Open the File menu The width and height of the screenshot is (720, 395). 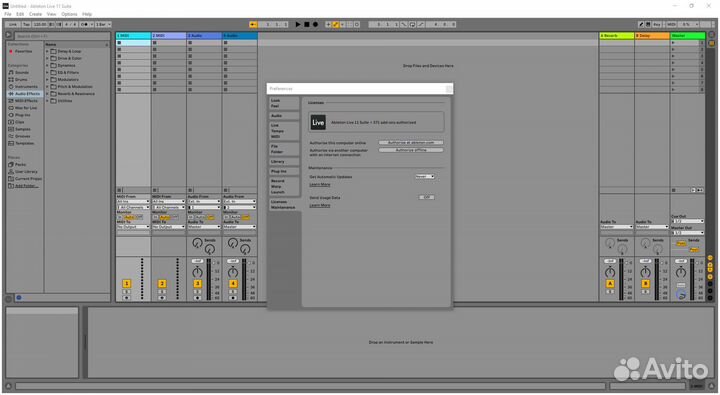8,14
